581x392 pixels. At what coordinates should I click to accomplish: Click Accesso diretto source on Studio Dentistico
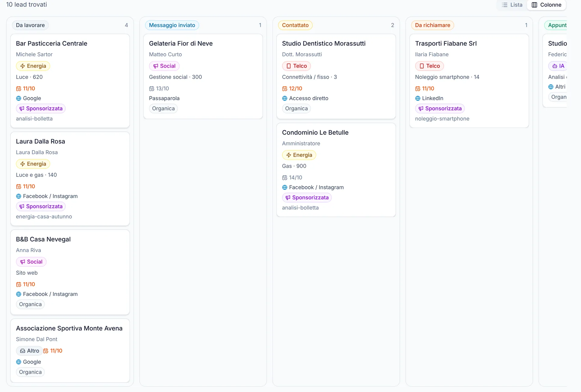click(x=305, y=98)
